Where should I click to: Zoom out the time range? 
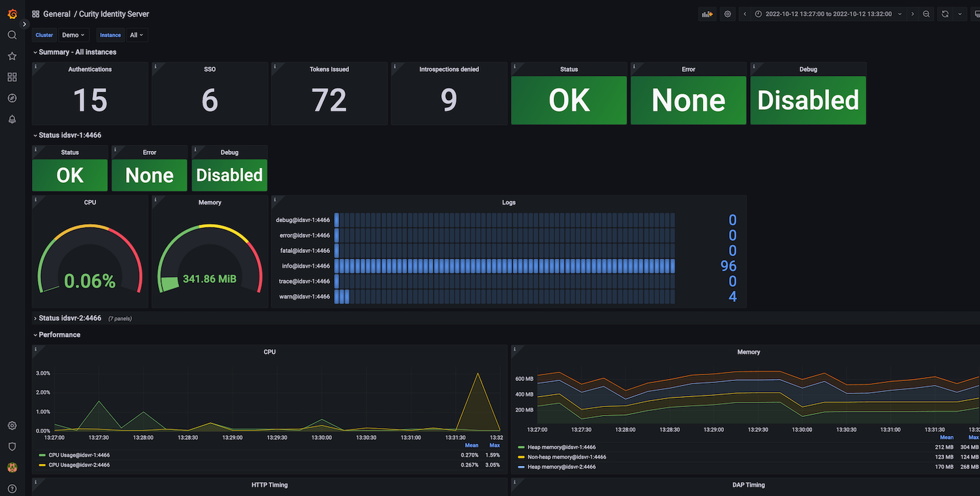pyautogui.click(x=926, y=14)
